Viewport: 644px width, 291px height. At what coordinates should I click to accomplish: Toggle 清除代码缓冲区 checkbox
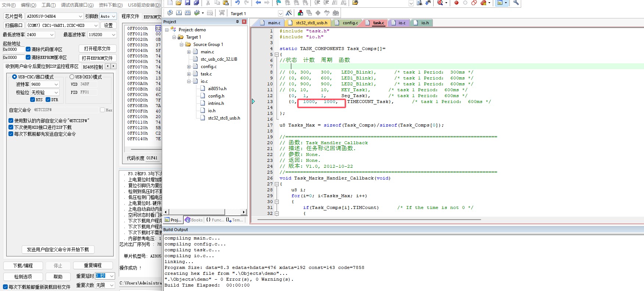click(28, 49)
